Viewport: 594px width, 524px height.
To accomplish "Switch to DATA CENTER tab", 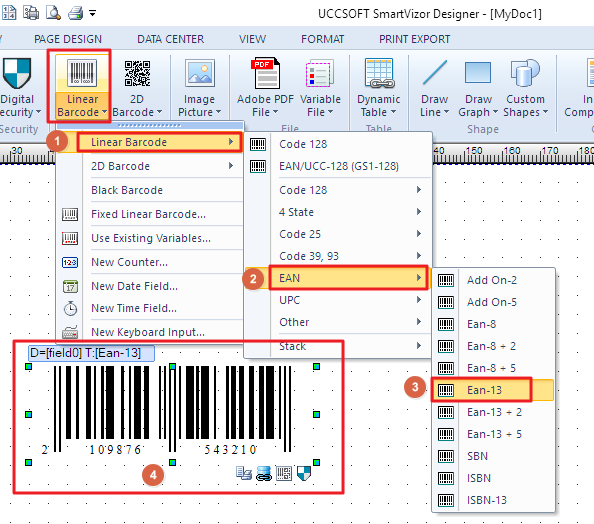I will click(x=170, y=39).
